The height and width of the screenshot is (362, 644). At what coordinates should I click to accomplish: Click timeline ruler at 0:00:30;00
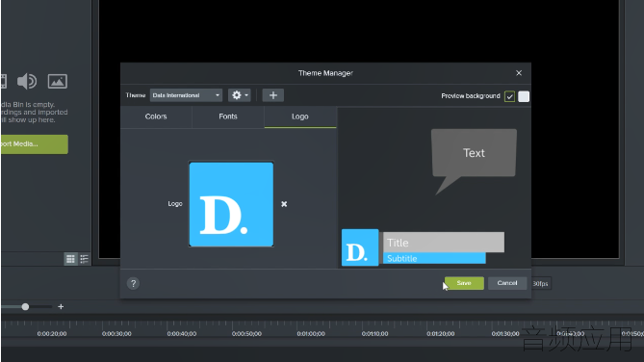[x=116, y=334]
